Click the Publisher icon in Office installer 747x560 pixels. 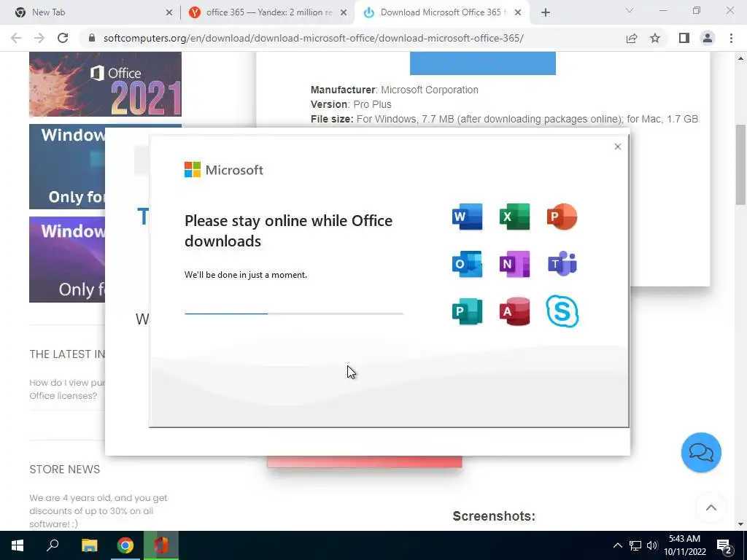(467, 311)
